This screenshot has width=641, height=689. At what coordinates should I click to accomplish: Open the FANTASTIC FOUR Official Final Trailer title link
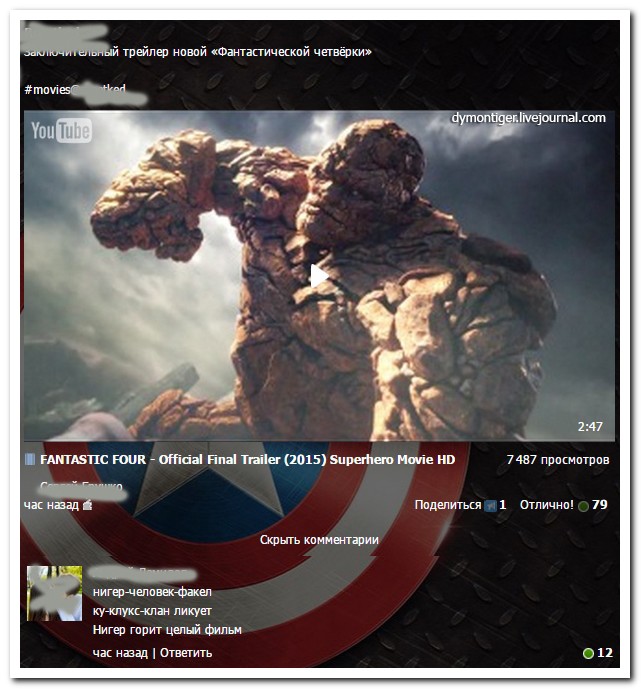coord(247,459)
